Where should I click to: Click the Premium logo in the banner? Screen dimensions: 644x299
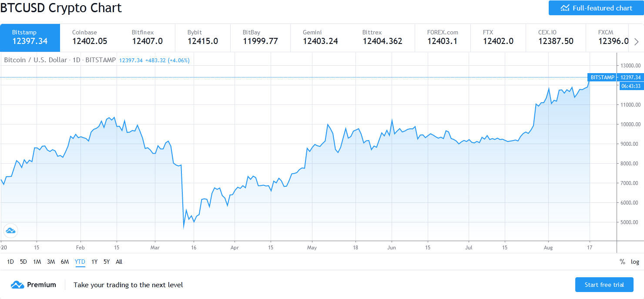click(x=34, y=285)
